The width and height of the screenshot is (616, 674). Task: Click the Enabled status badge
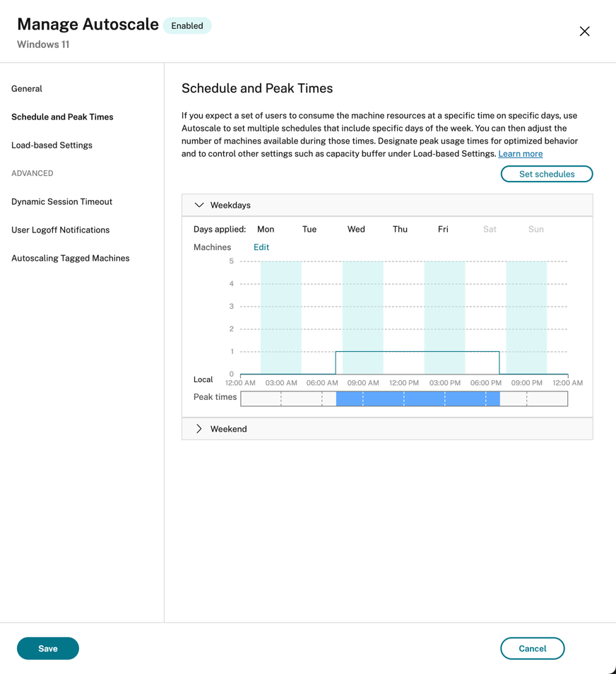187,26
